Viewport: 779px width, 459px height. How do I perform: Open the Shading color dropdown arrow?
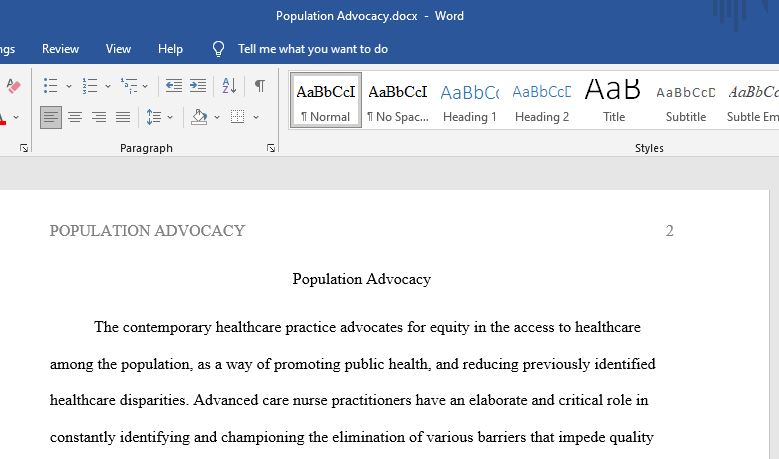tap(217, 117)
